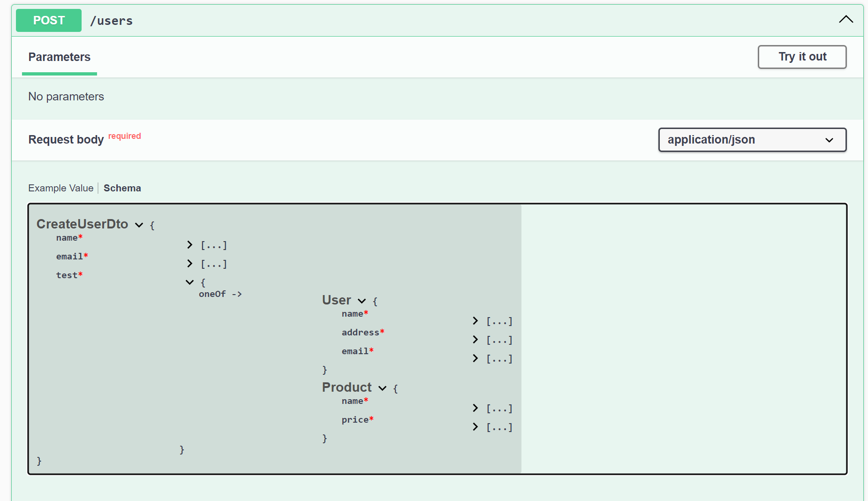Expand User name property details
This screenshot has width=868, height=501.
coord(476,321)
